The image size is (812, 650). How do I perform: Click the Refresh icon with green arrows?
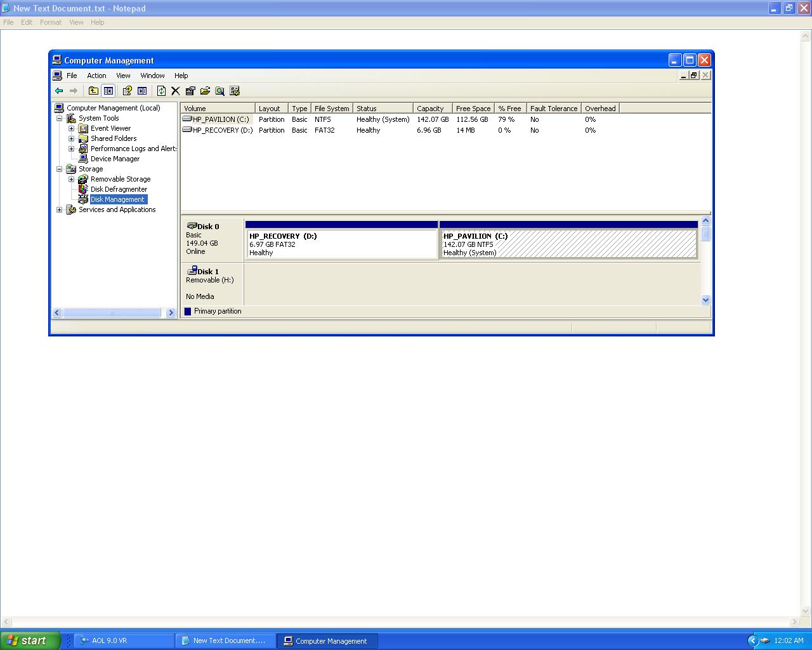pos(161,91)
